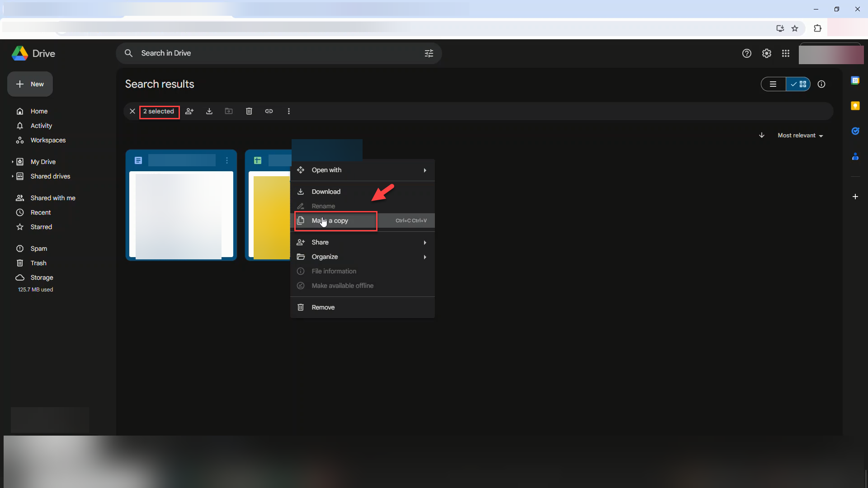Open the Most relevant sort dropdown
This screenshot has width=868, height=488.
point(800,136)
